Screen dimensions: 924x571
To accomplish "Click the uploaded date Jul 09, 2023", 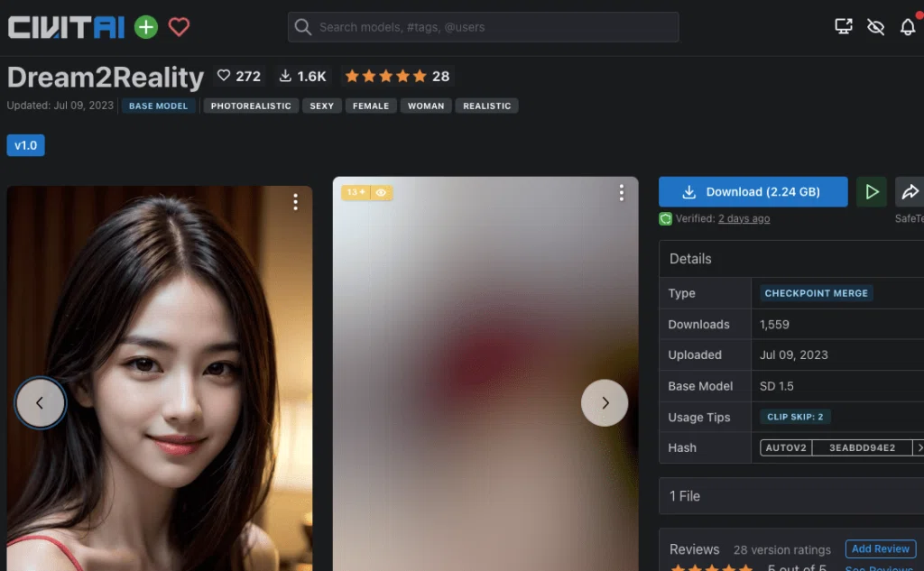I will coord(794,355).
